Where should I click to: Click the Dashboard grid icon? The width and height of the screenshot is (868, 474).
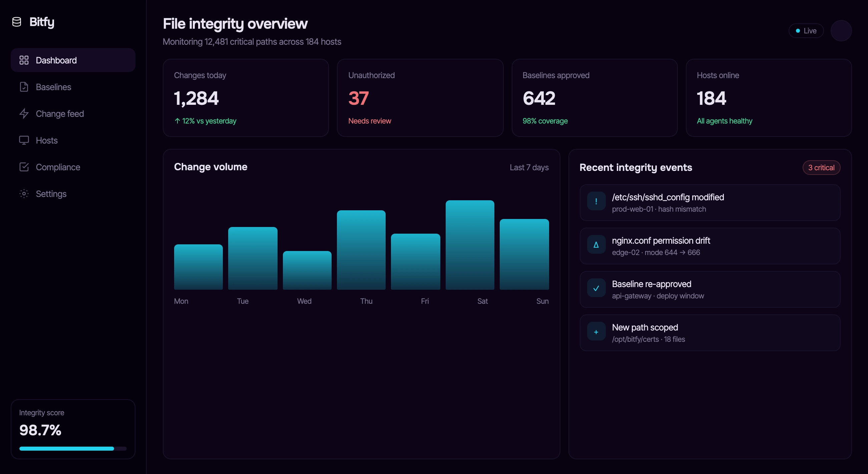(24, 60)
